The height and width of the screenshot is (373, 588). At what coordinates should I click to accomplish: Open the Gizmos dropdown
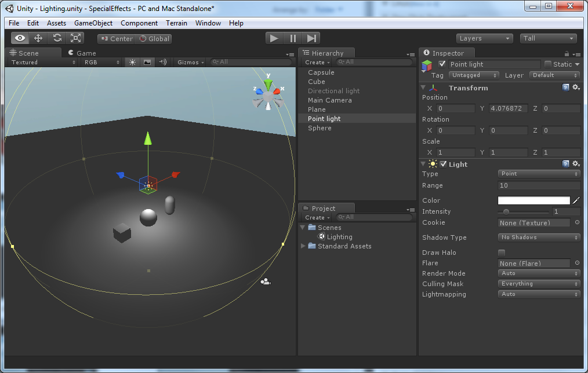191,62
